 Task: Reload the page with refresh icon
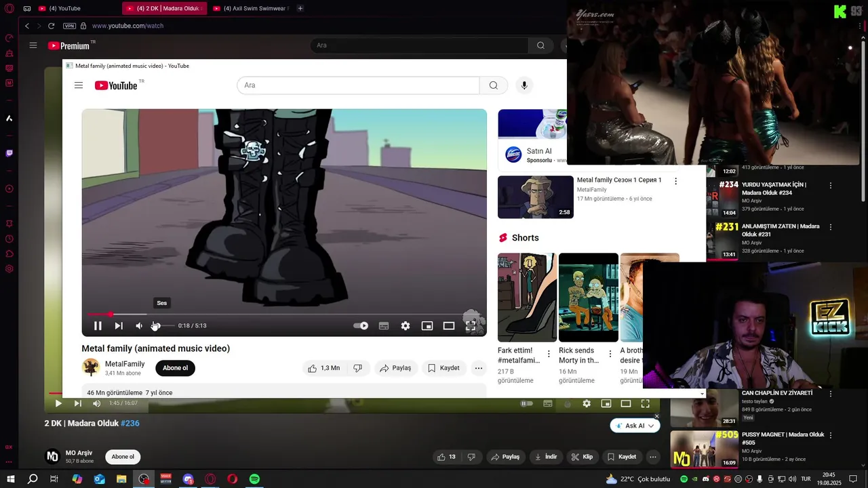51,26
